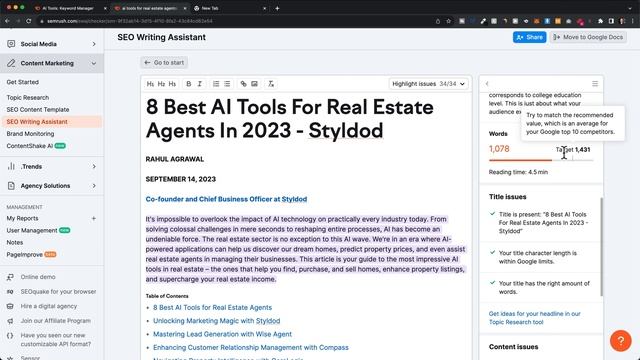This screenshot has height=360, width=640.
Task: Open SEO Content Template in sidebar
Action: click(38, 109)
